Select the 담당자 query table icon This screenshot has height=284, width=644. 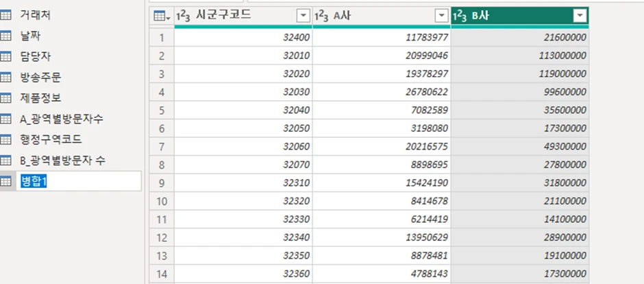(x=5, y=57)
